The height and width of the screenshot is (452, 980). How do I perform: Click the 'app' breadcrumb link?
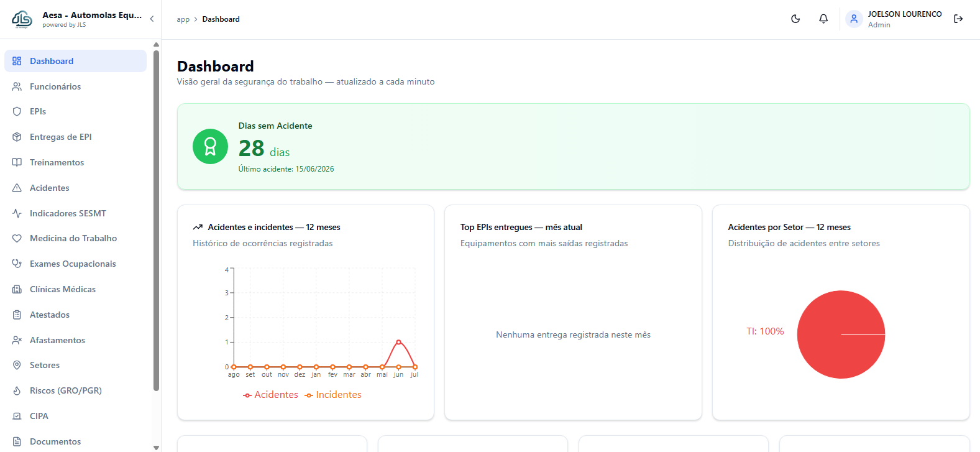tap(183, 19)
